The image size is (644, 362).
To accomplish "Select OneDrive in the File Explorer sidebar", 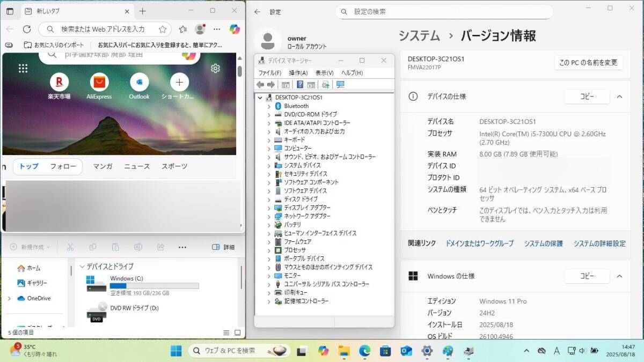I will click(x=40, y=298).
